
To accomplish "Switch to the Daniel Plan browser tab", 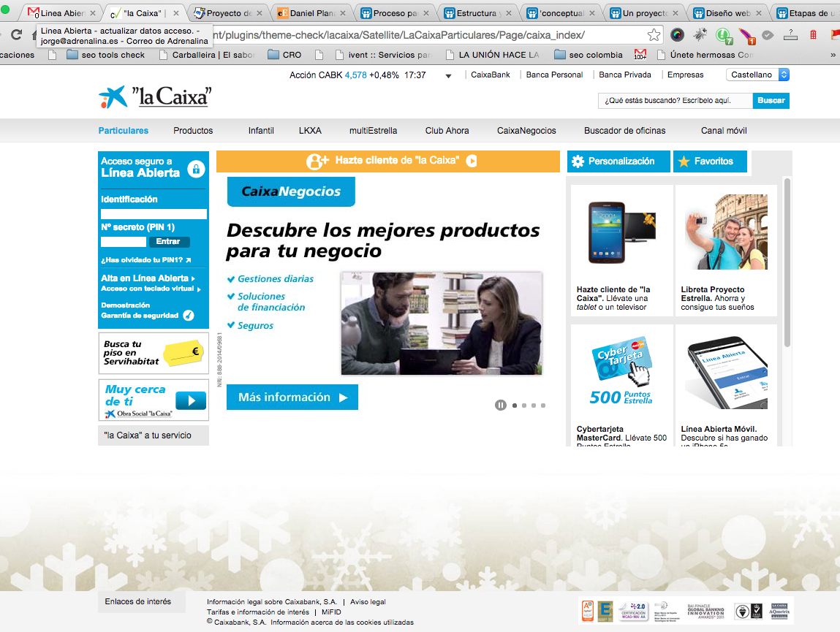I will coord(311,13).
